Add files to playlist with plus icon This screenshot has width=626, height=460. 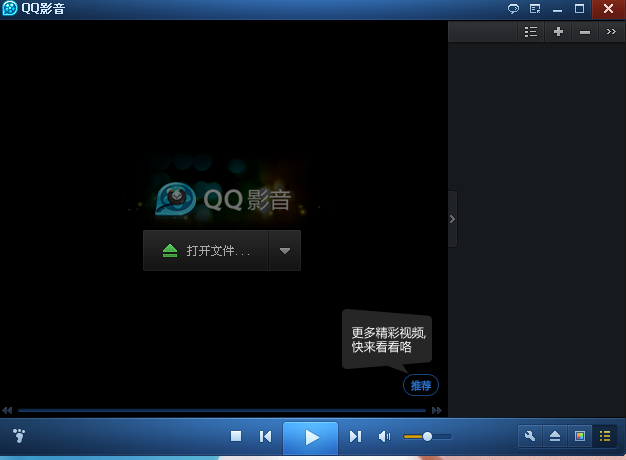558,32
